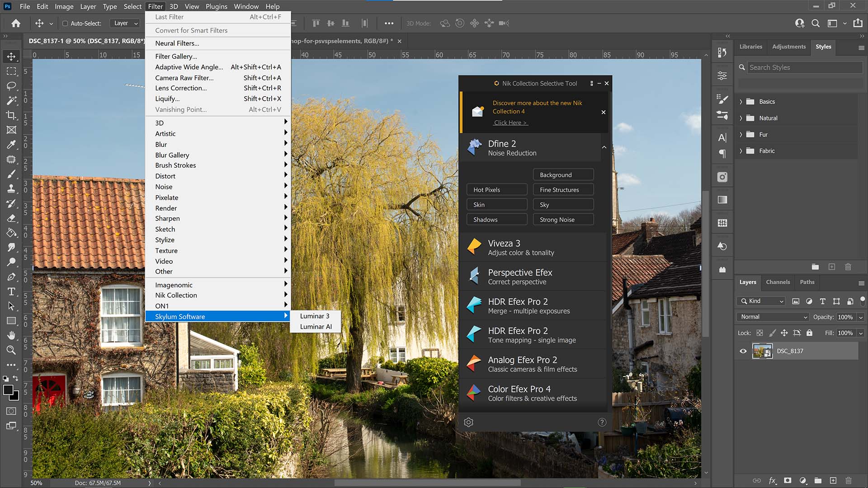Screen dimensions: 868x488
Task: Toggle Lock all padlock icon
Action: coord(809,333)
